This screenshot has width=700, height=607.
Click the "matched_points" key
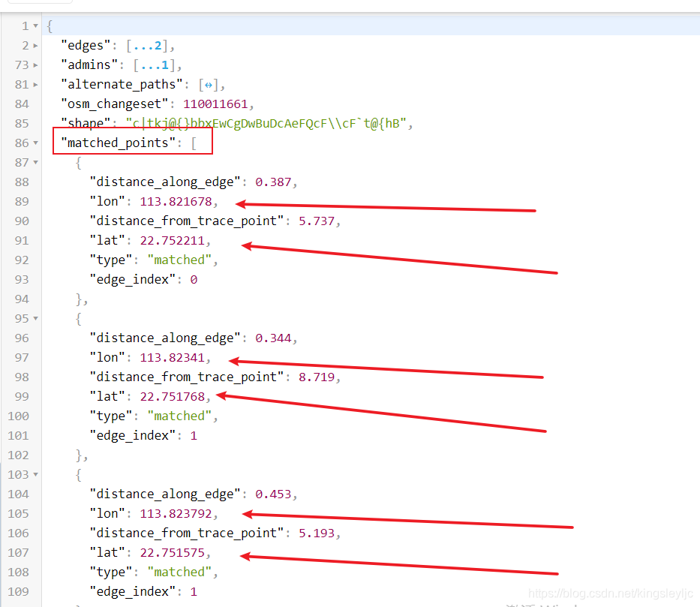point(119,143)
